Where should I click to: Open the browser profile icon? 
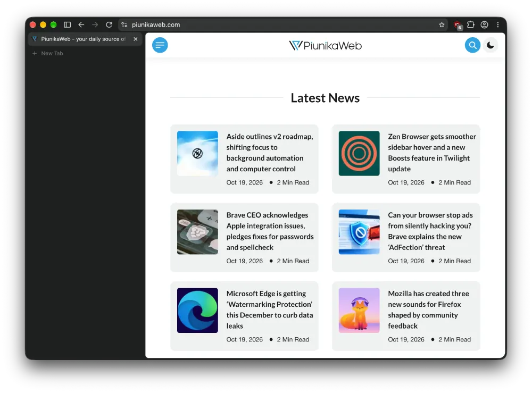(485, 25)
